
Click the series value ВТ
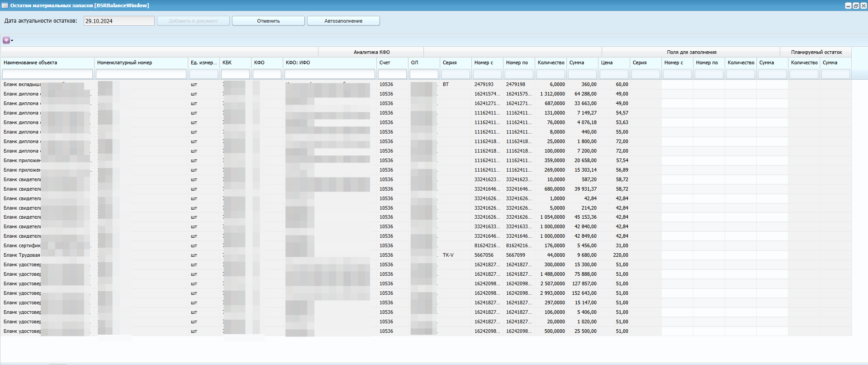tap(446, 84)
